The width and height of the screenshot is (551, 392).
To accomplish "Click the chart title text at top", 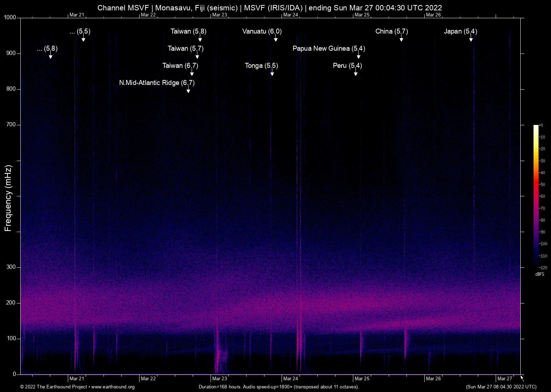I will tap(269, 7).
